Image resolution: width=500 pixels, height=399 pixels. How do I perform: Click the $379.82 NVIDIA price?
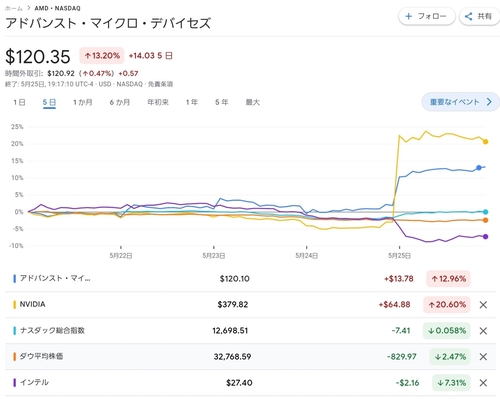(x=233, y=305)
